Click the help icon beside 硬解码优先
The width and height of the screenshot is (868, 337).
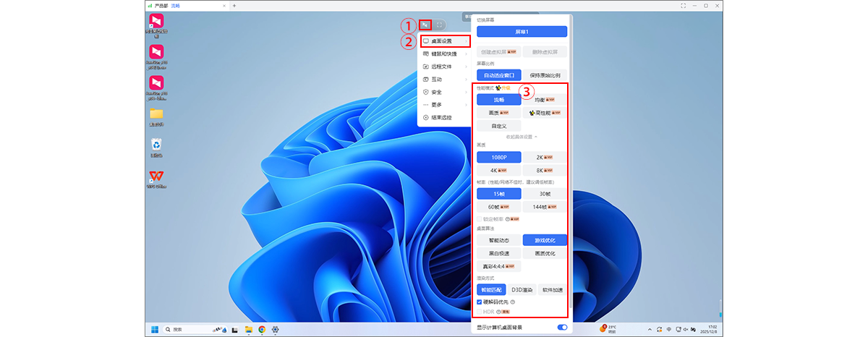coord(512,302)
